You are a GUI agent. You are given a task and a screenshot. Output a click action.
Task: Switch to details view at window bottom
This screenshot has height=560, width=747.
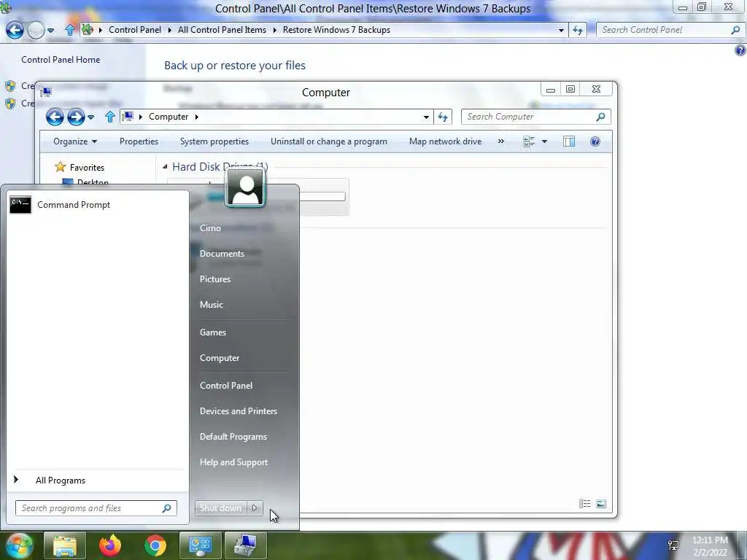[x=584, y=504]
